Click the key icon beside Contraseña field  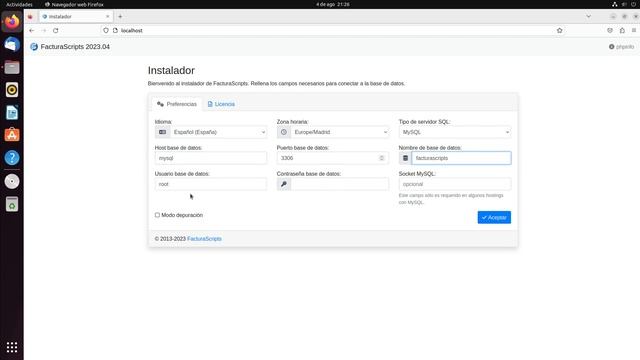click(284, 184)
